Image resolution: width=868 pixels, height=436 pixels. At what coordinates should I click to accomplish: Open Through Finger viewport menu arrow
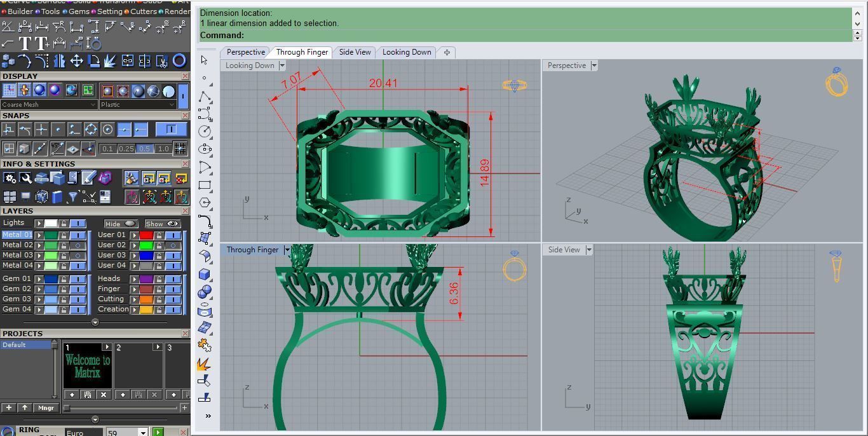[287, 250]
